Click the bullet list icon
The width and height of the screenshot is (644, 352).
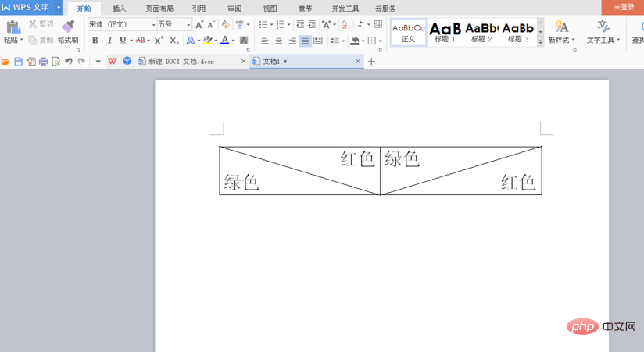(x=263, y=25)
